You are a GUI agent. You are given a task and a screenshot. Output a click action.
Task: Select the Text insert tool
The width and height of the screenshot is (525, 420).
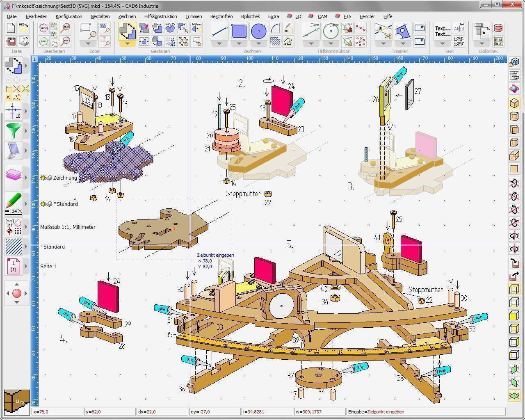[443, 31]
